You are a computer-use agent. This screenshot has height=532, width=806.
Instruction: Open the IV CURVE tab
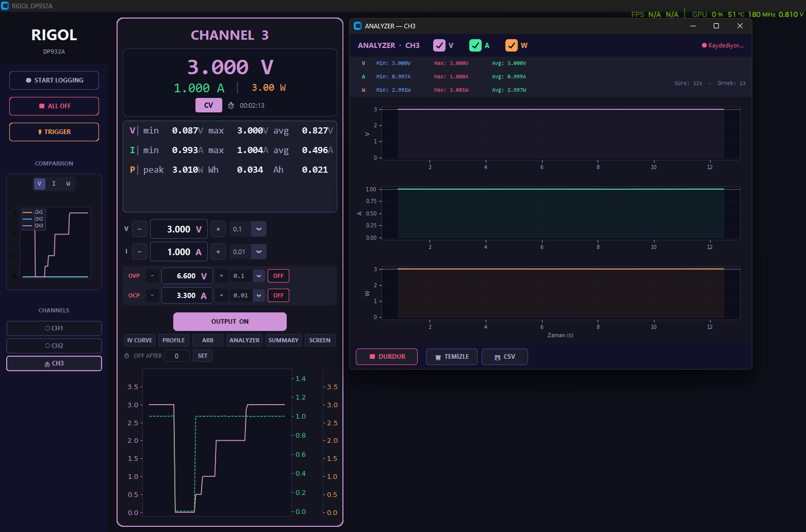pos(139,340)
